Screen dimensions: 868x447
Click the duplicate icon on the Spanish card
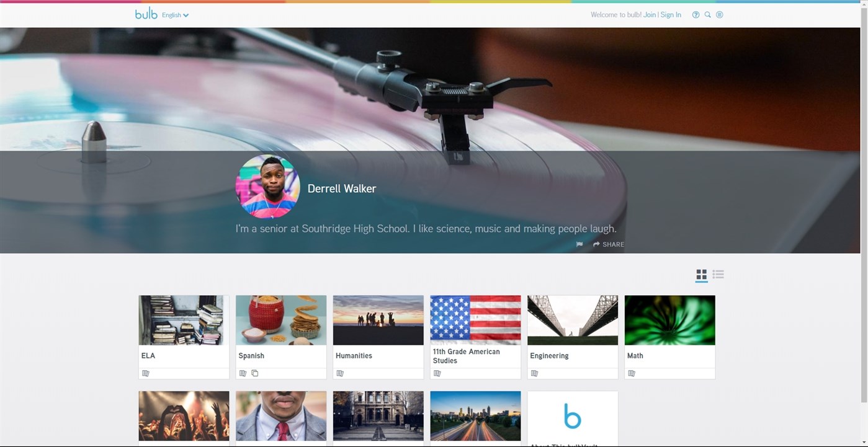[254, 373]
